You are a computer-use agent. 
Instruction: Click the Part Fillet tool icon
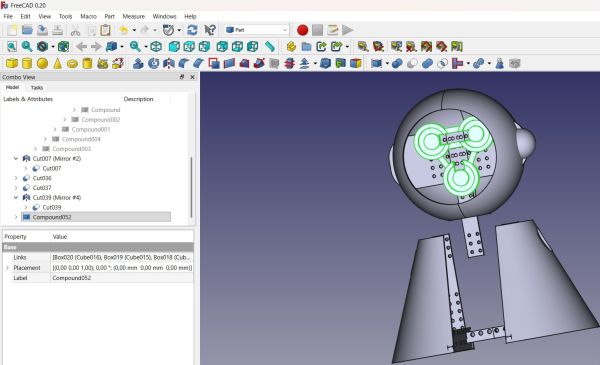pyautogui.click(x=184, y=64)
